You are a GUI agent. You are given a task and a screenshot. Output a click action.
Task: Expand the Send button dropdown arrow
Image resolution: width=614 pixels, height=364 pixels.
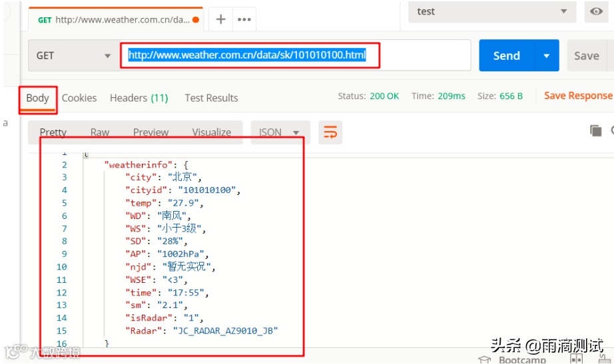pos(546,56)
